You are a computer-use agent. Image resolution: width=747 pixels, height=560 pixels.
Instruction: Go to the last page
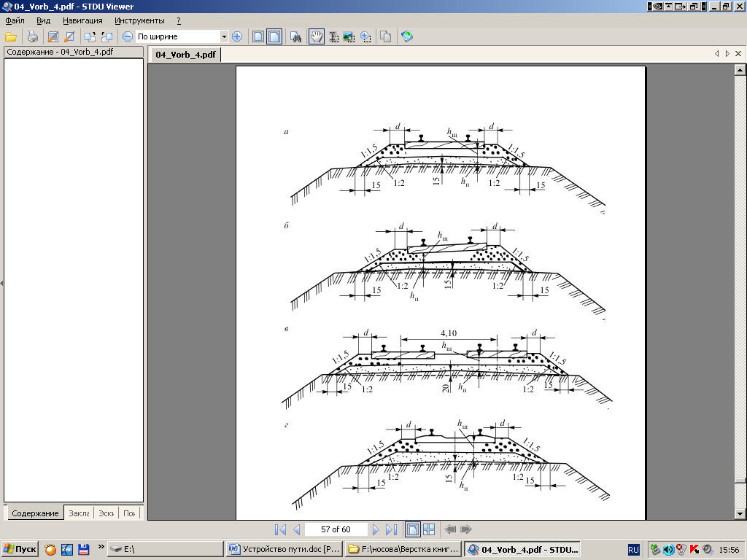pos(391,529)
